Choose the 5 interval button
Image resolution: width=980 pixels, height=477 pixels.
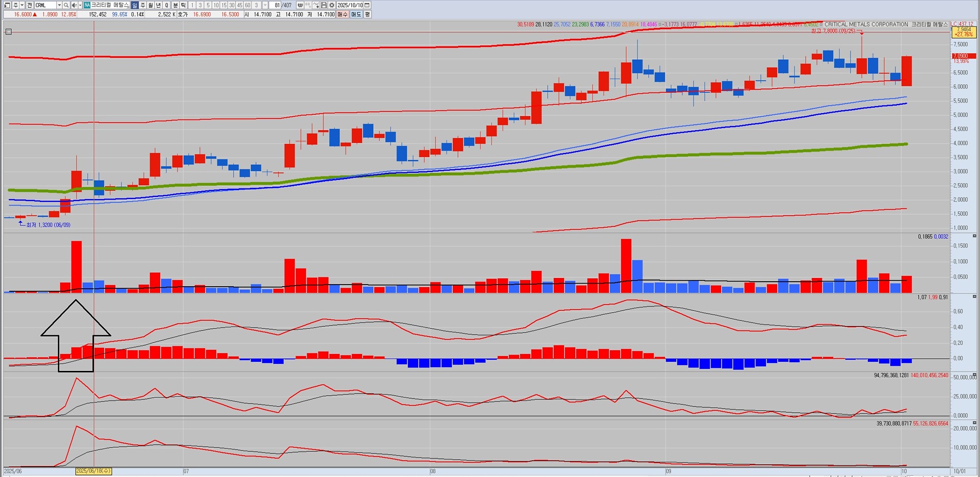click(208, 5)
